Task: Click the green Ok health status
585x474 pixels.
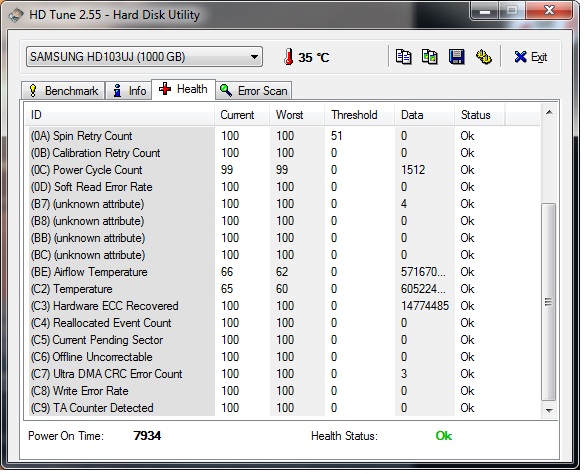Action: pos(444,436)
